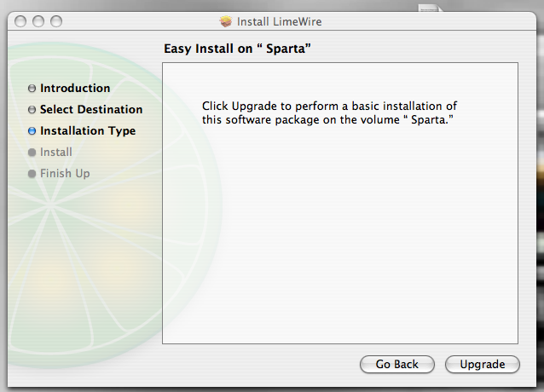Click the Finish Up step bullet
Viewport: 544px width, 392px height.
(x=32, y=174)
